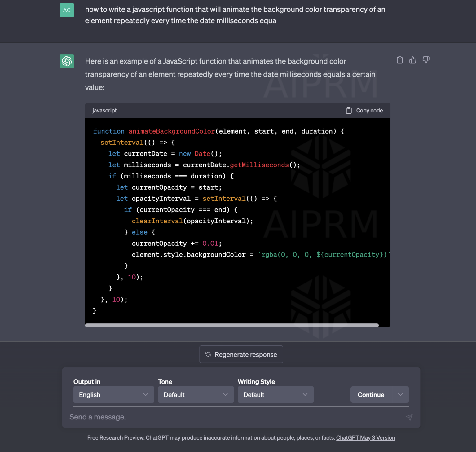Open the ChatGPT May 3 Version link
Viewport: 476px width, 452px height.
366,438
